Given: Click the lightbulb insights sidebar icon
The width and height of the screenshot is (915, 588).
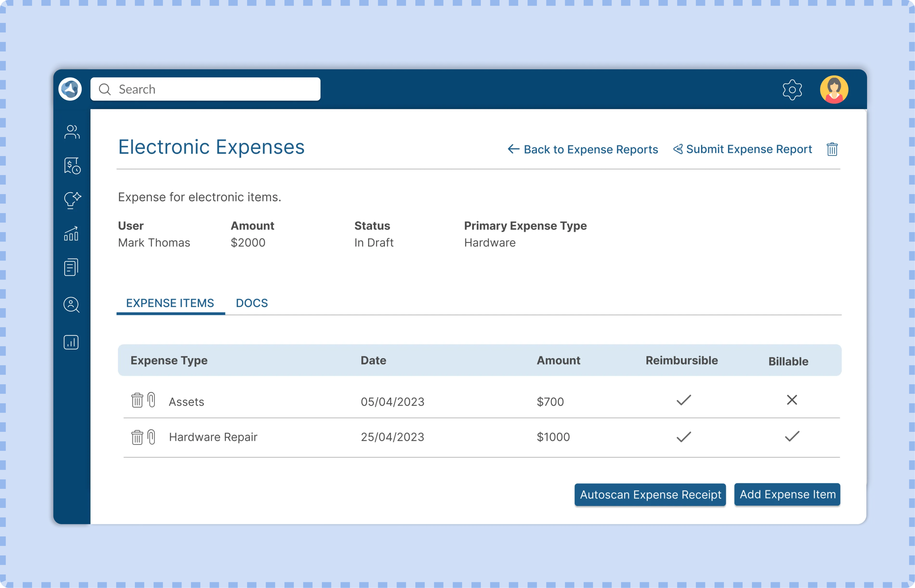Looking at the screenshot, I should (72, 200).
